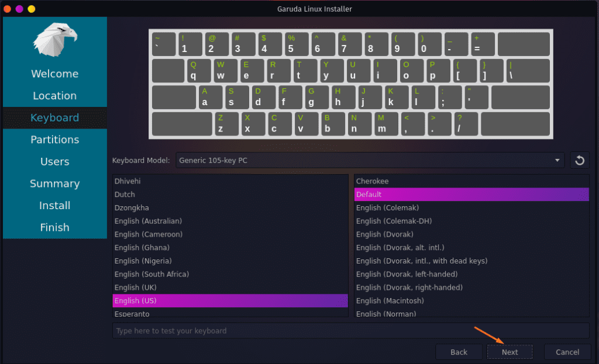Cancel the installation

[x=567, y=352]
